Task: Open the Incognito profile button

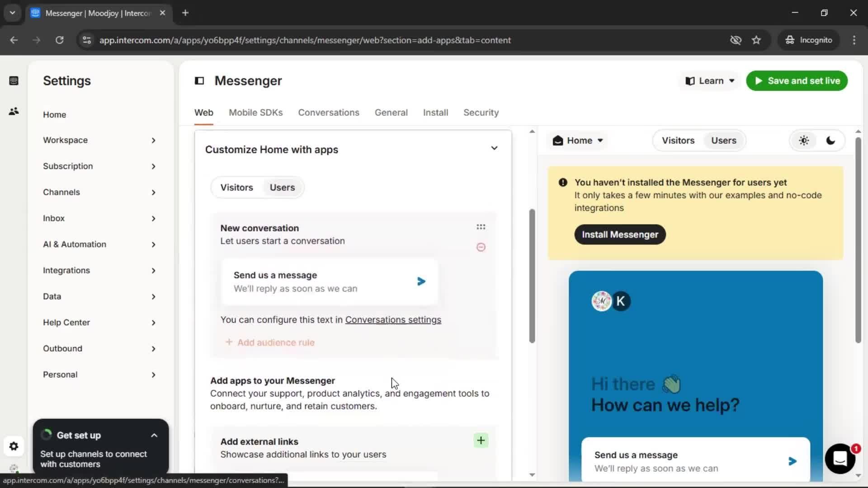Action: [809, 40]
